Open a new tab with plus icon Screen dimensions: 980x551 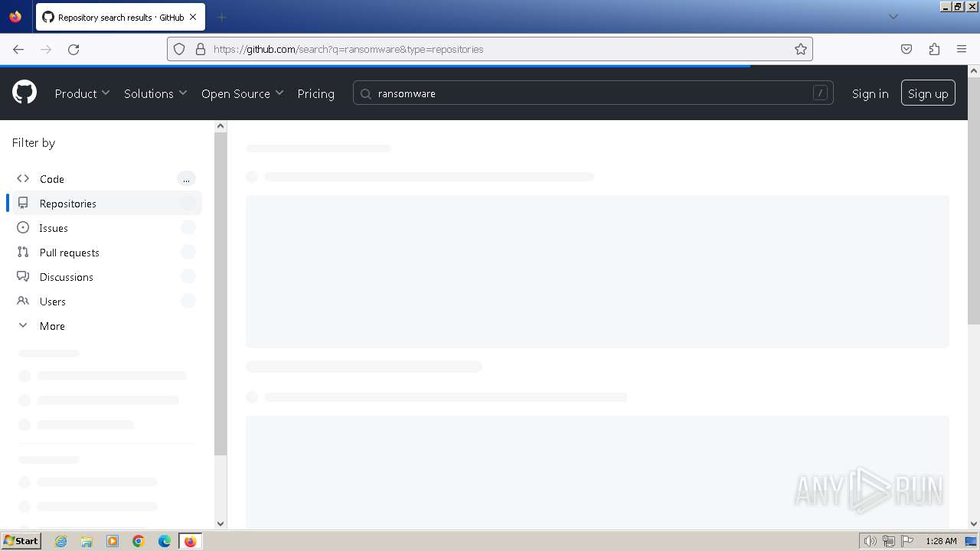221,17
